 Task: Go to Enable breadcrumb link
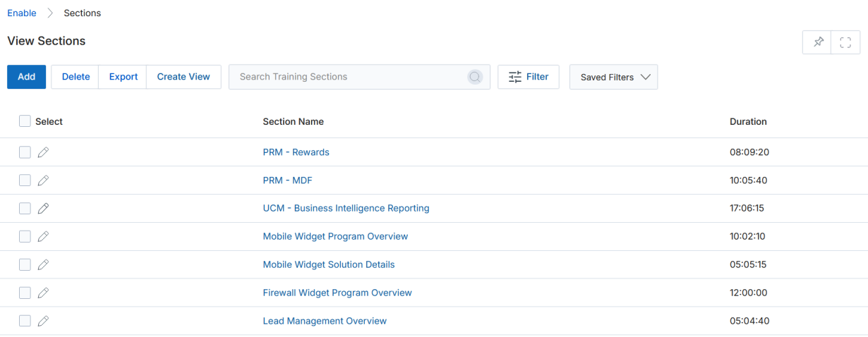point(22,13)
